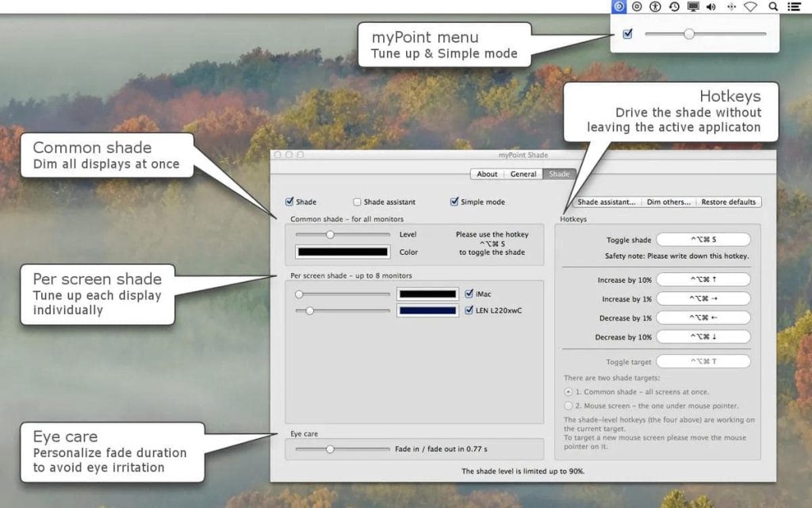The image size is (812, 508).
Task: Open the myPoint menu bar icon
Action: coord(619,6)
